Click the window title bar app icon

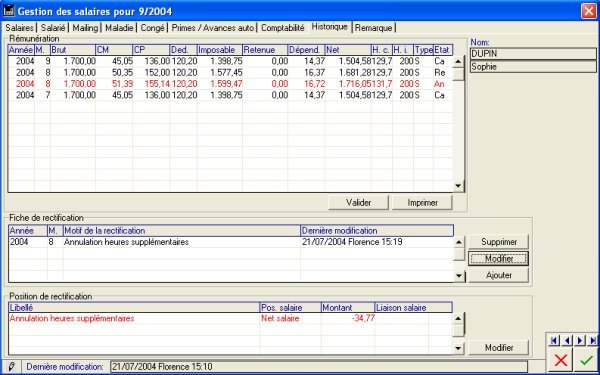pyautogui.click(x=8, y=10)
